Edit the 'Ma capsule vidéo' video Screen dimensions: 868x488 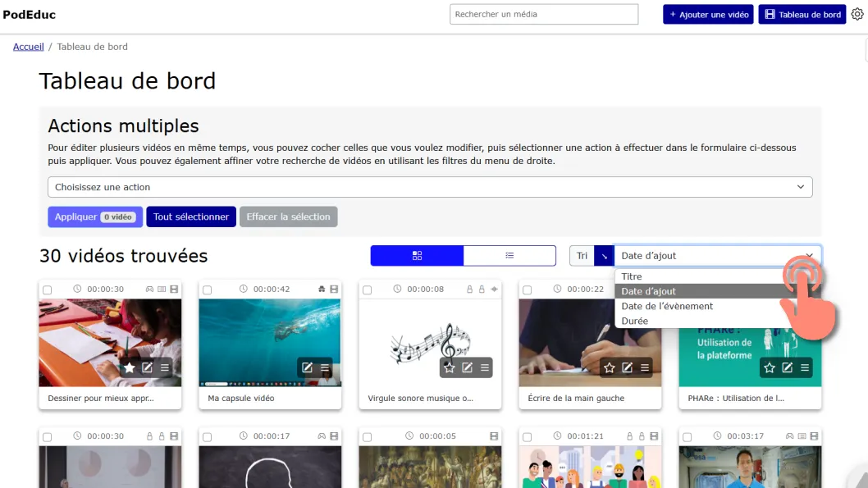point(307,367)
